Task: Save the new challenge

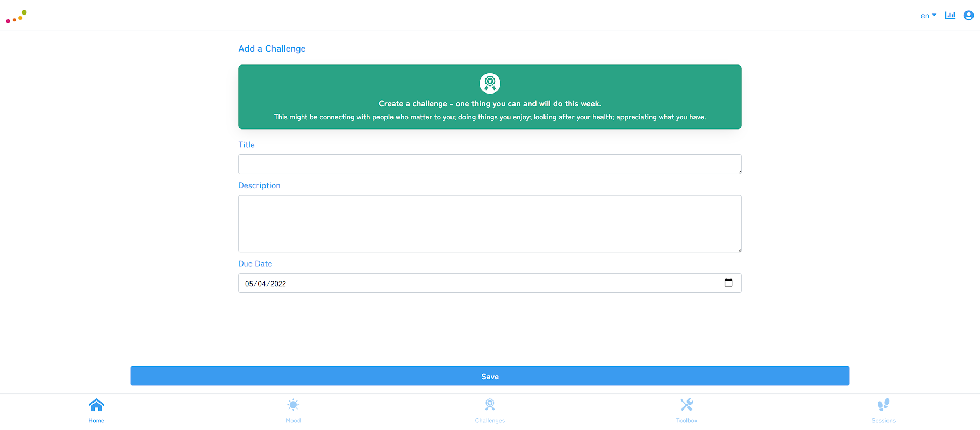Action: point(490,376)
